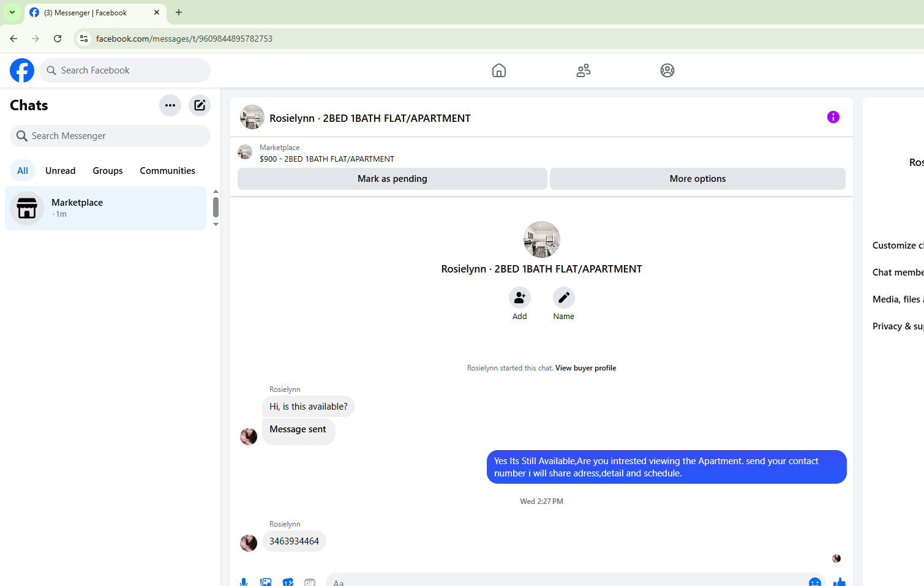Attach a photo using the image icon
Viewport: 924px width, 586px height.
(x=266, y=582)
